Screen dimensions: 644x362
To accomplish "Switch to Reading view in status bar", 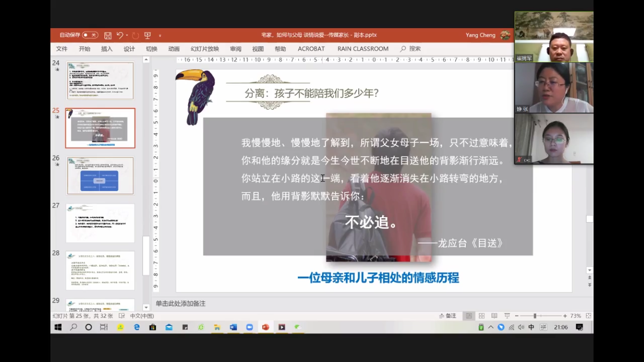I will click(x=494, y=316).
